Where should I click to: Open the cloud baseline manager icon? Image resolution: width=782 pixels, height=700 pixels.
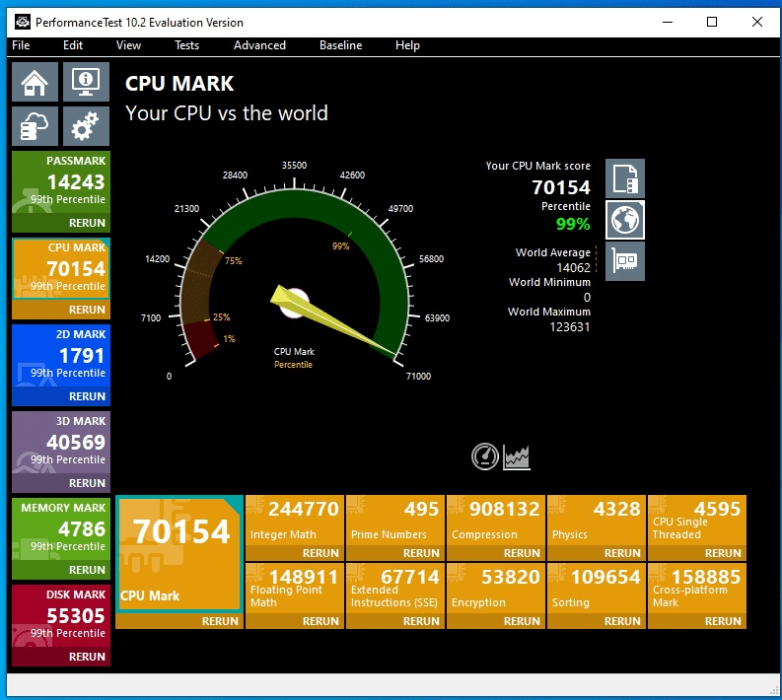[x=35, y=125]
